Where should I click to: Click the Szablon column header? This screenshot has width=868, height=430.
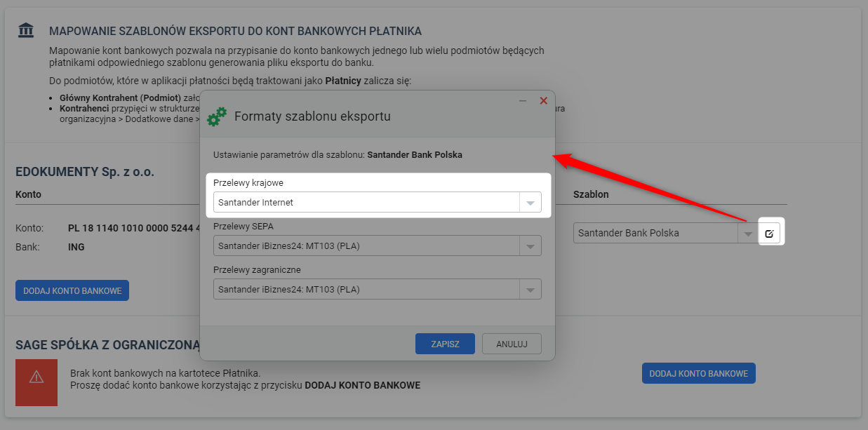(x=591, y=194)
